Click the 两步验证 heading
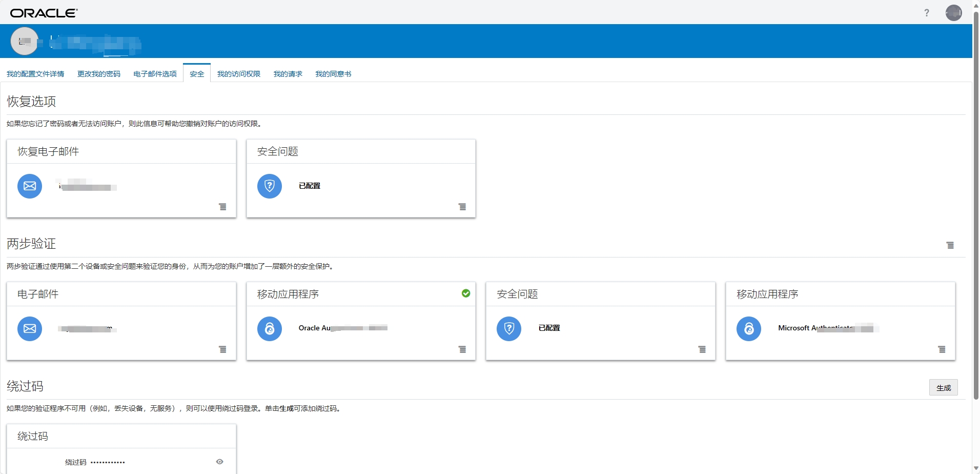This screenshot has width=980, height=474. coord(31,244)
